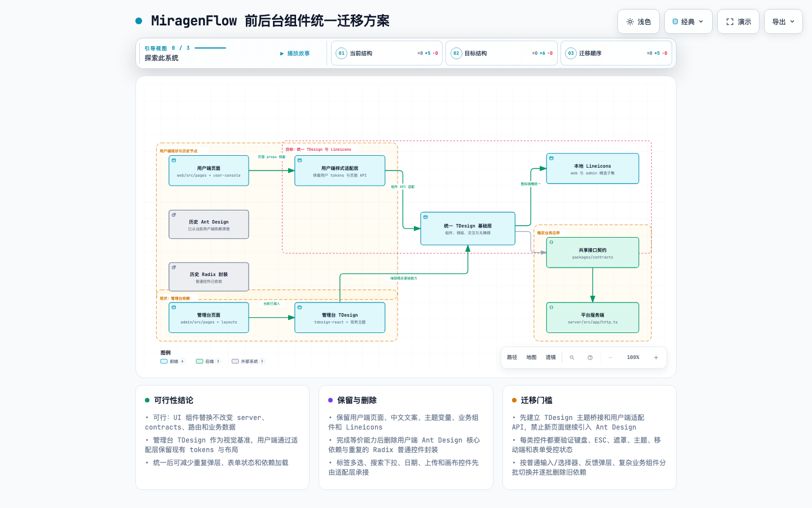Click the code icon on 平台服务端 node
812x508 pixels.
[x=551, y=308]
